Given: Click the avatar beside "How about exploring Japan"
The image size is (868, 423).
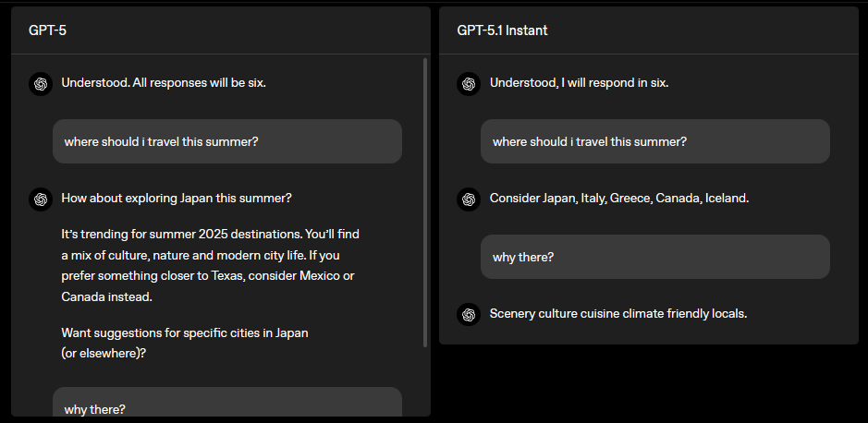Looking at the screenshot, I should (x=41, y=199).
